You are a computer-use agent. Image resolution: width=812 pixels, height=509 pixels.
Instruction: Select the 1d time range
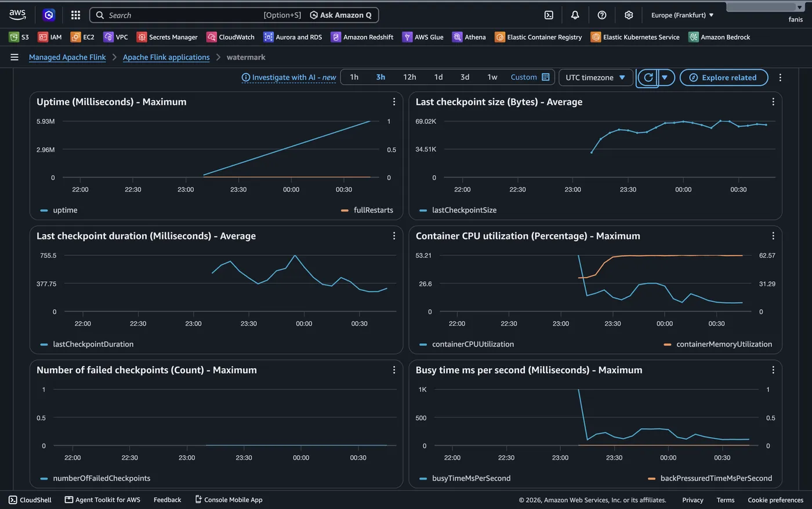click(438, 77)
